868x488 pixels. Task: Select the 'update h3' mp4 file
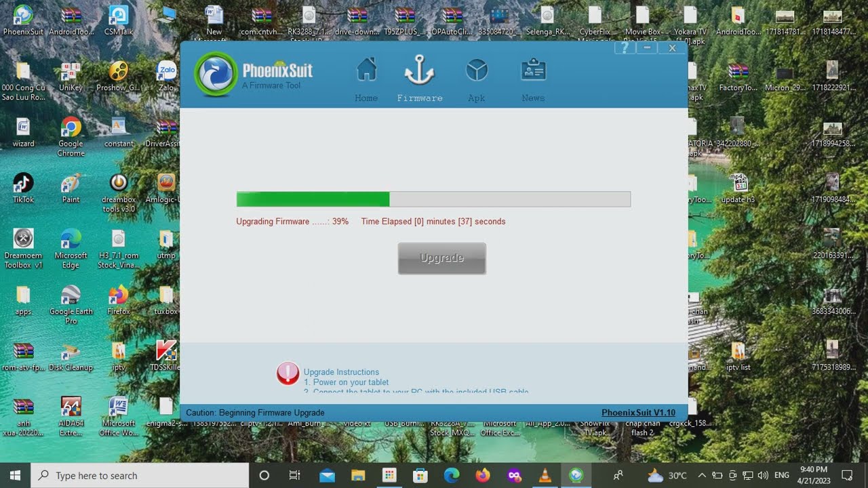738,188
